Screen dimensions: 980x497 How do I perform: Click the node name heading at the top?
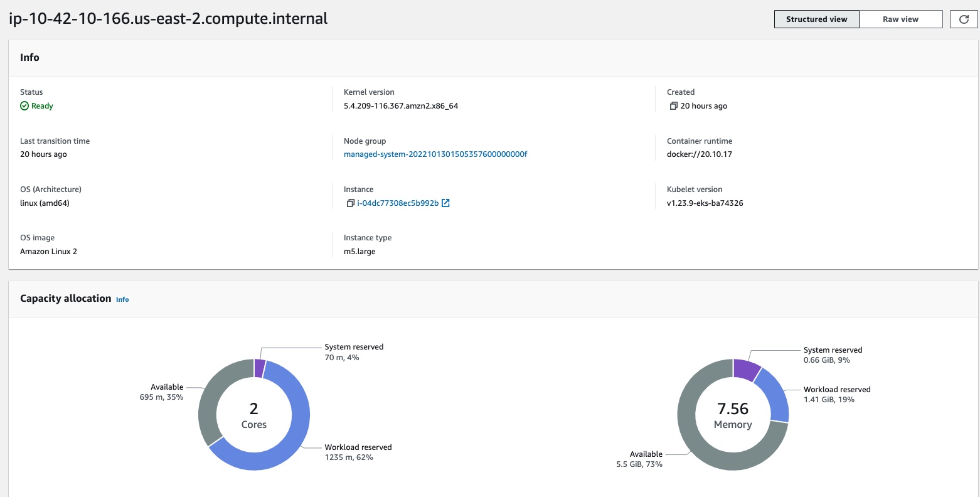pyautogui.click(x=168, y=19)
